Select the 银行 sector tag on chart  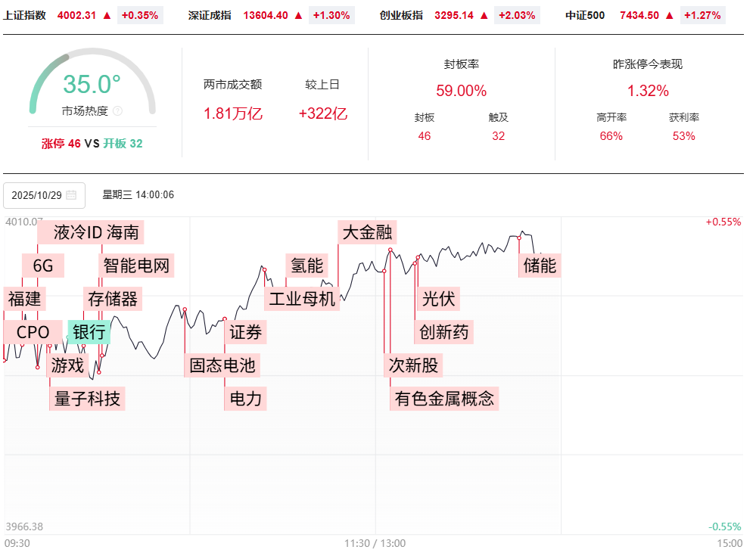coord(89,332)
